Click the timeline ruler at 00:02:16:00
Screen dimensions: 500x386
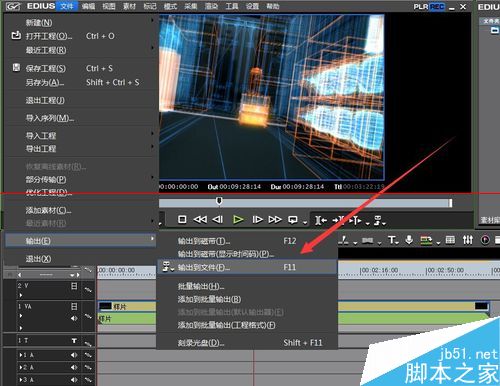379,270
